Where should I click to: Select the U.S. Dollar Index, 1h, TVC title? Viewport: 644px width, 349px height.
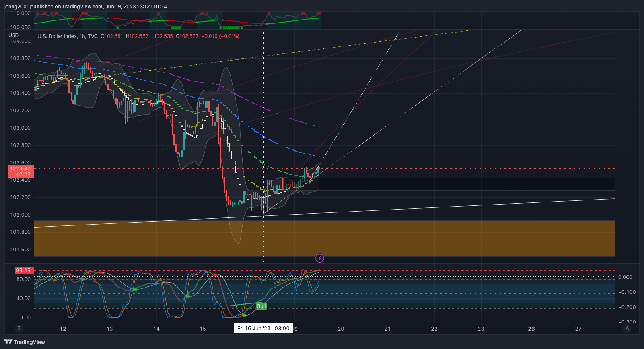click(68, 36)
